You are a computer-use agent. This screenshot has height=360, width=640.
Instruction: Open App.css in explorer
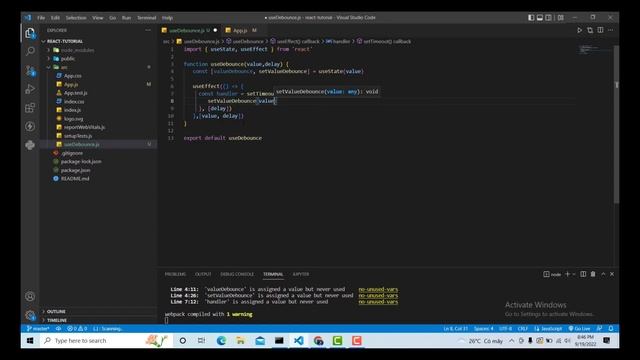point(73,76)
